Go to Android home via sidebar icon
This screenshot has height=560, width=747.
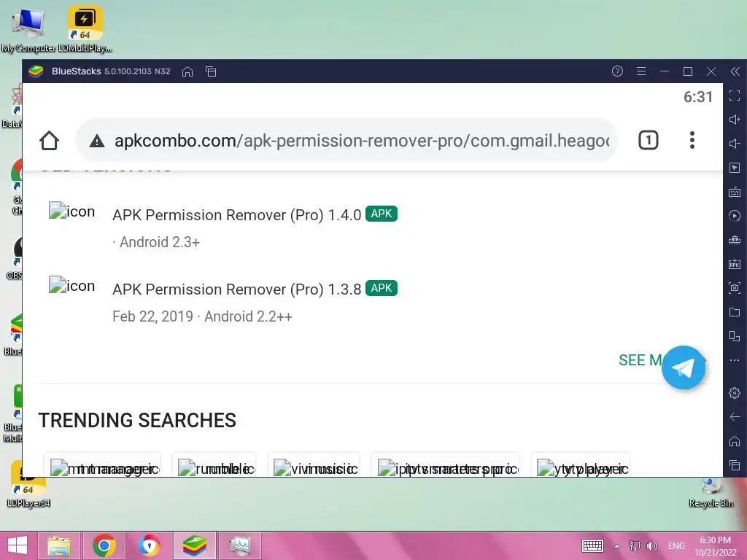[x=735, y=441]
